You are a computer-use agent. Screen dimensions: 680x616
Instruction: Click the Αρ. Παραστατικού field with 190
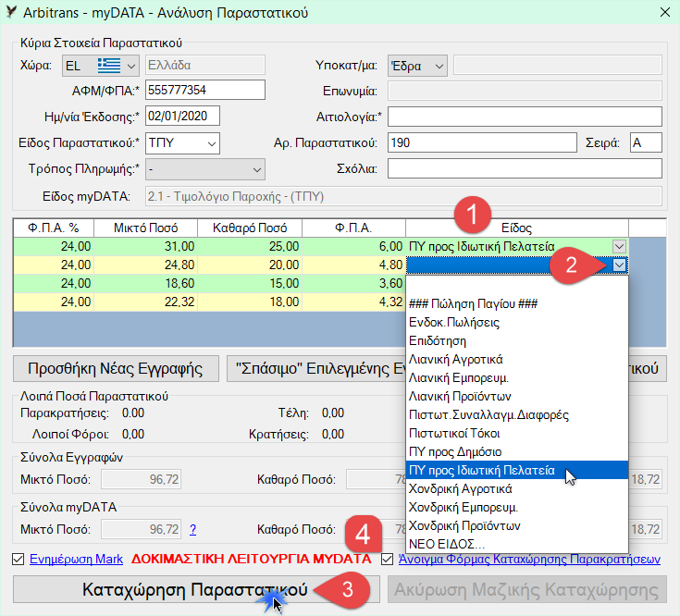pyautogui.click(x=482, y=142)
